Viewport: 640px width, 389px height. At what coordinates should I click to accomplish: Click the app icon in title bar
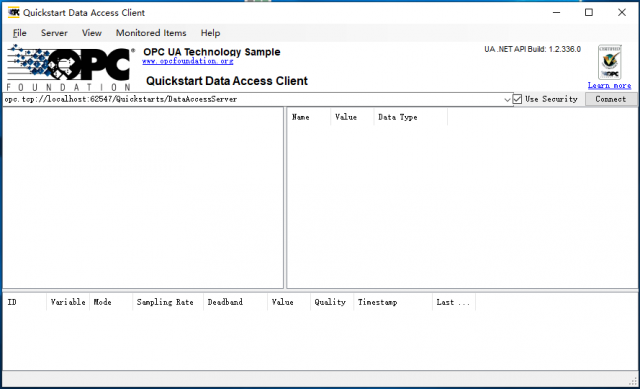pyautogui.click(x=13, y=12)
